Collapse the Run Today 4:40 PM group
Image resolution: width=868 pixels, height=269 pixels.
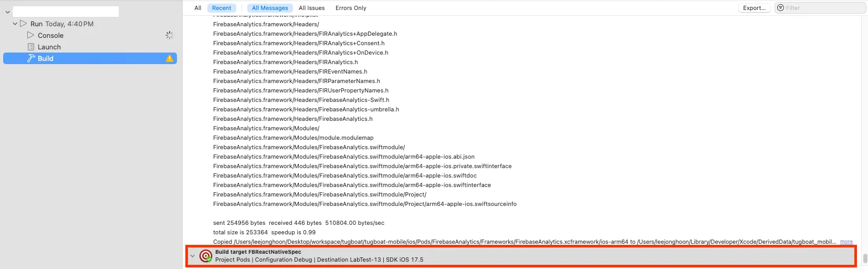point(15,24)
